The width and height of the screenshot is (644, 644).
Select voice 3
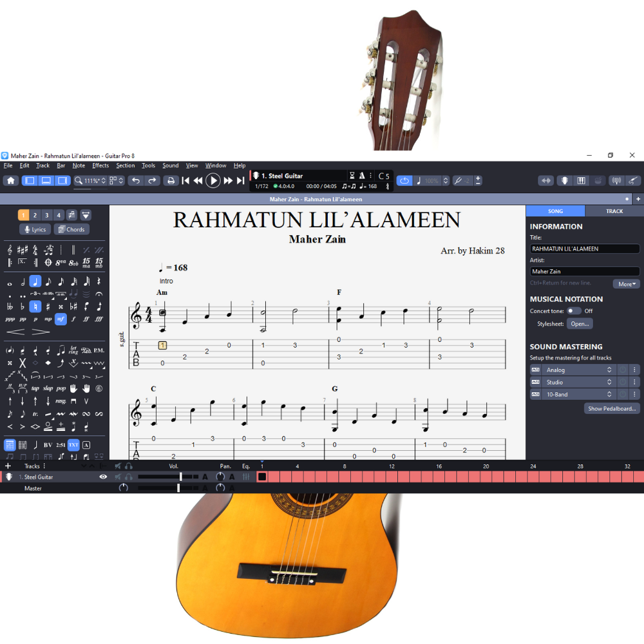(x=47, y=215)
